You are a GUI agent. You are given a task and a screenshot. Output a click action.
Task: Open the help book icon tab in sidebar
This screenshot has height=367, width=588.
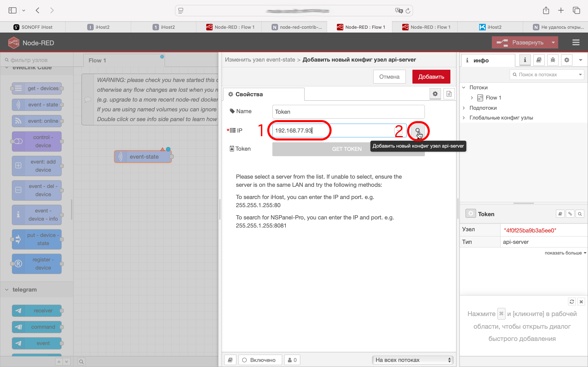[x=539, y=60]
